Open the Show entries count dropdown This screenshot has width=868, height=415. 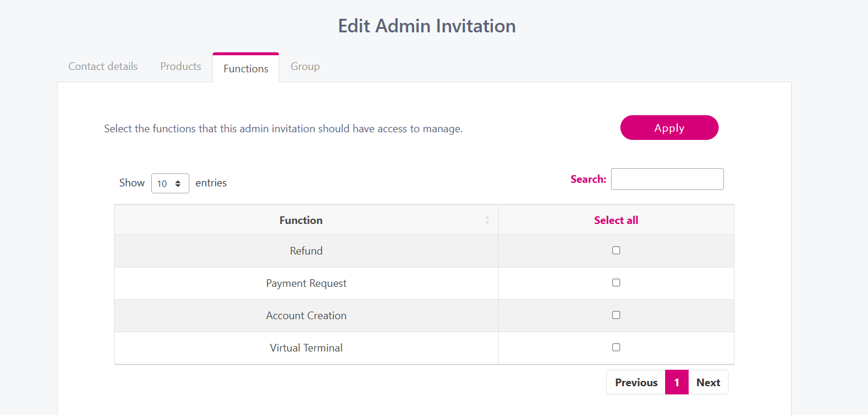170,183
